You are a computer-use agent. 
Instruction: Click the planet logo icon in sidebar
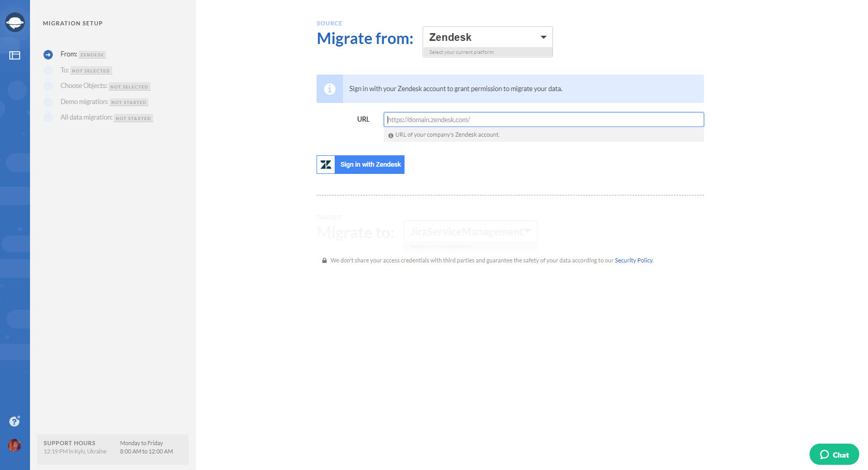point(15,22)
